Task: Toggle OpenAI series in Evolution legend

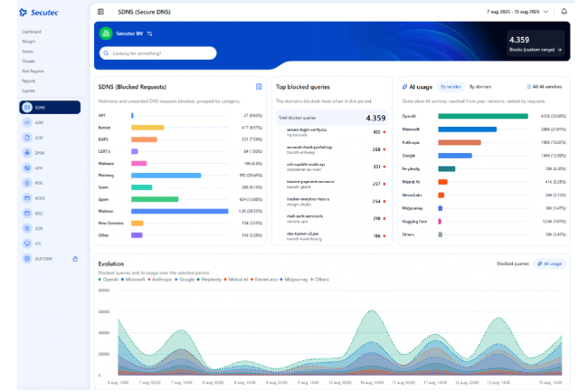Action: click(109, 280)
